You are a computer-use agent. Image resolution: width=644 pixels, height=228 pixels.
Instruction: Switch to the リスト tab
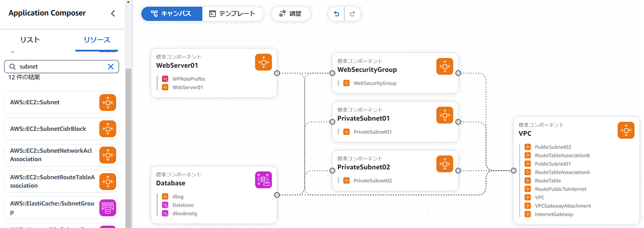pyautogui.click(x=30, y=40)
